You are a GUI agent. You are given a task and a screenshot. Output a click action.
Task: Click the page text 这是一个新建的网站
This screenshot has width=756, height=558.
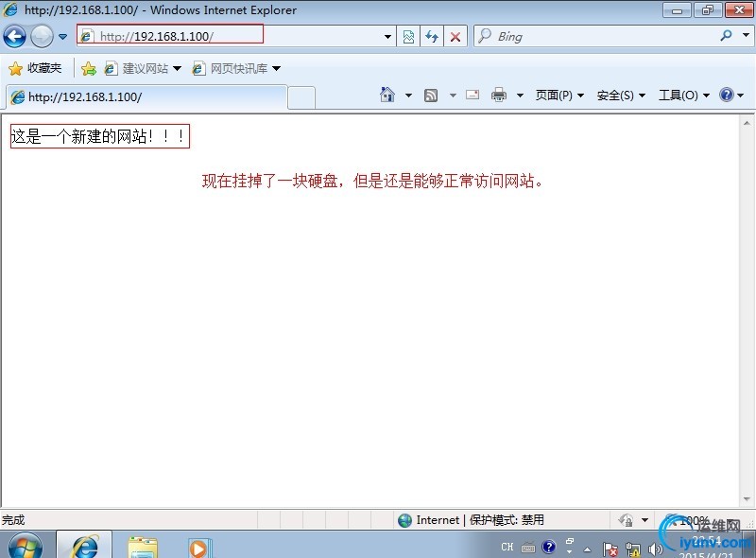pyautogui.click(x=78, y=136)
